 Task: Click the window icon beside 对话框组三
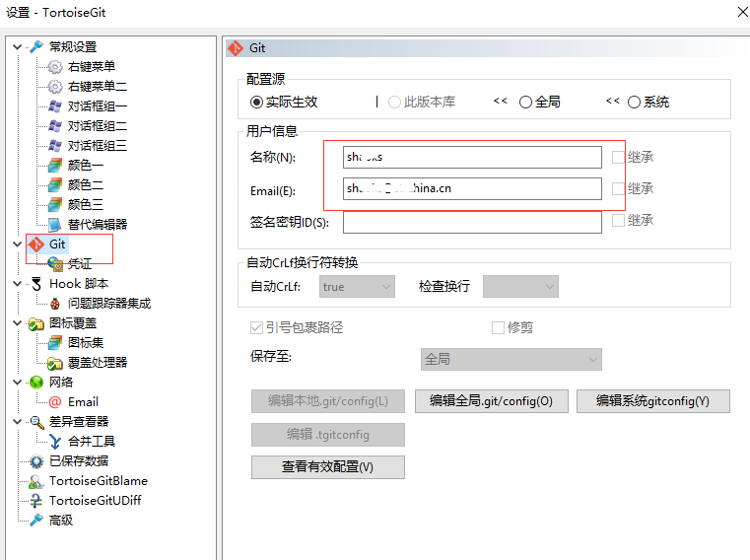pyautogui.click(x=55, y=146)
